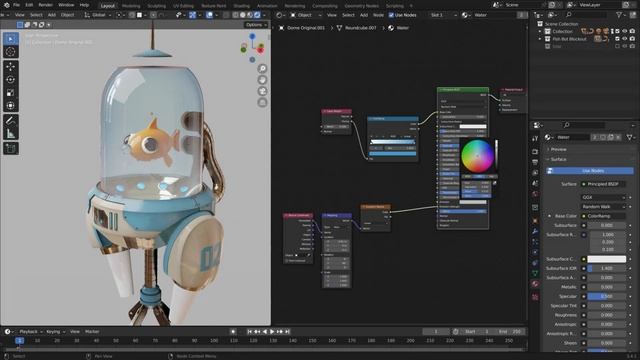This screenshot has width=640, height=360.
Task: Click the color wheel in the node popup
Action: (477, 156)
